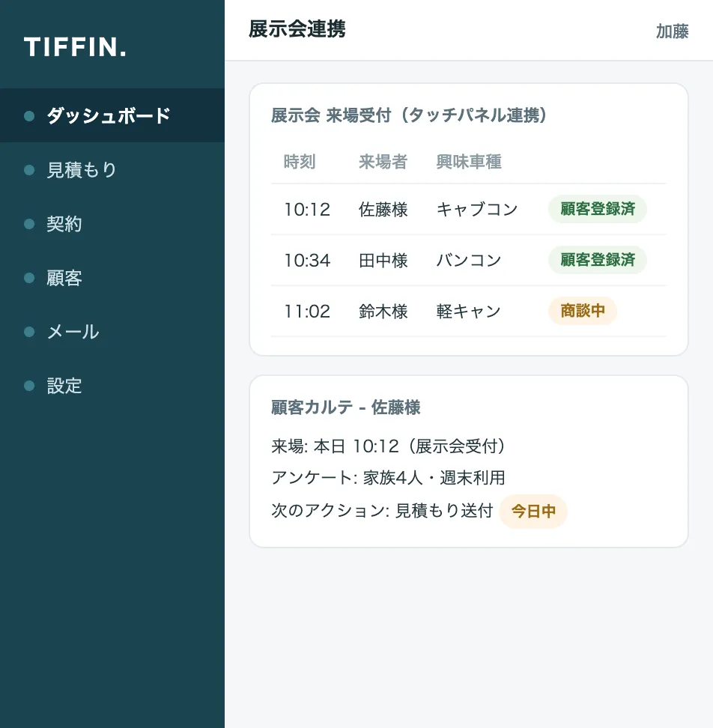Go to the 見積もり page
The height and width of the screenshot is (728, 713).
tap(112, 169)
